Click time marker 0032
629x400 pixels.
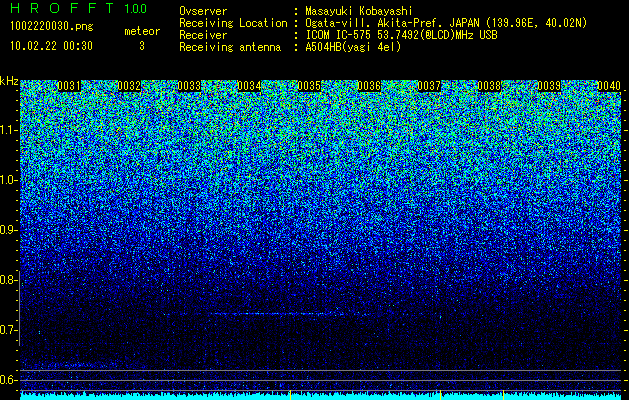[x=129, y=86]
